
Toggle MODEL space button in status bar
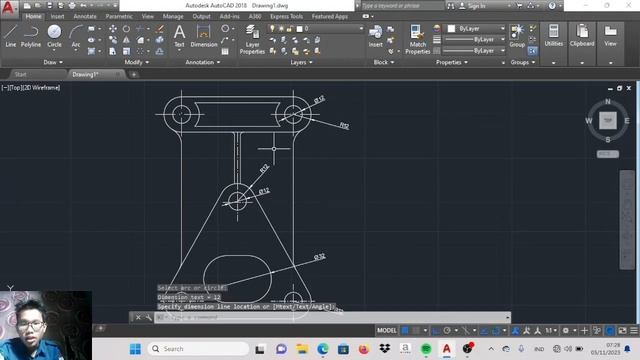click(387, 330)
